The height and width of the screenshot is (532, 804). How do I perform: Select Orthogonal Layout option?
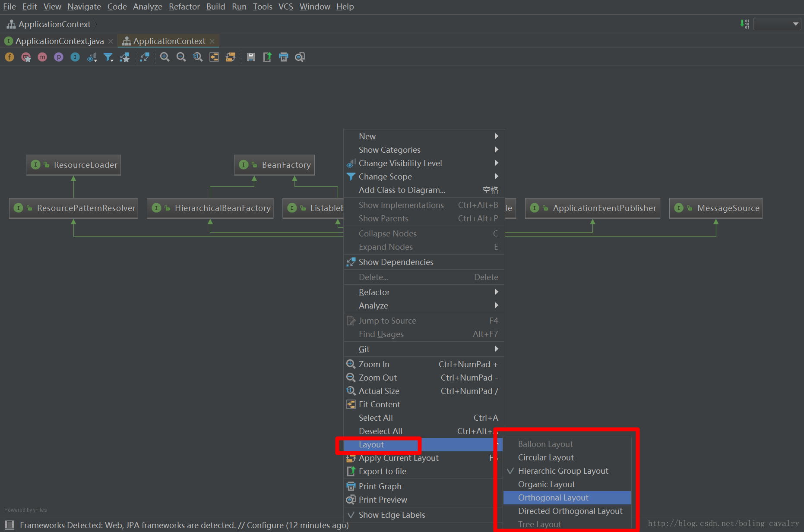click(x=567, y=497)
